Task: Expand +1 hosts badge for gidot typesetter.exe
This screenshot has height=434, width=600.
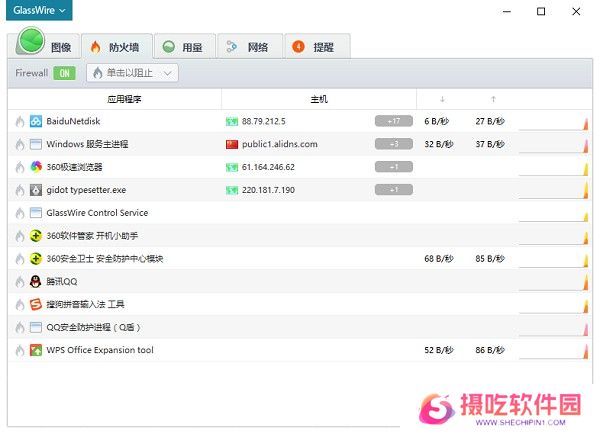Action: click(x=394, y=190)
